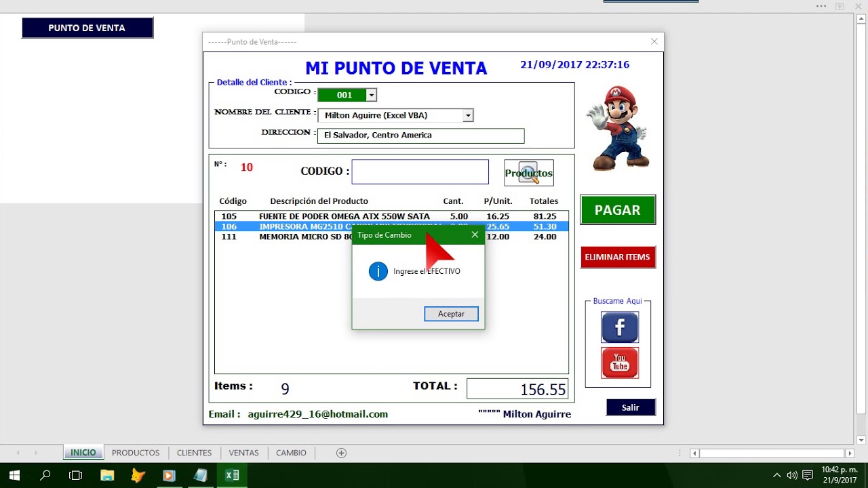Open the taskbar search icon
868x488 pixels.
pyautogui.click(x=45, y=475)
